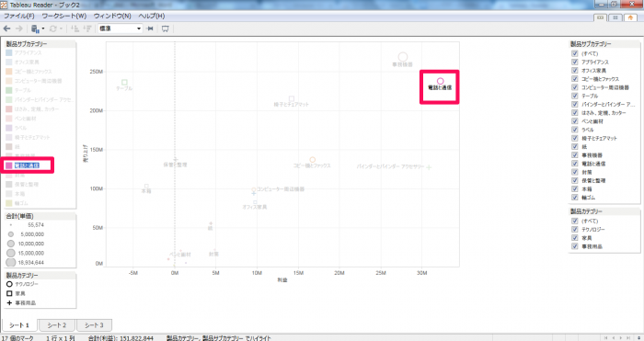Click the fix axes pin icon
The width and height of the screenshot is (644, 341).
[x=150, y=28]
